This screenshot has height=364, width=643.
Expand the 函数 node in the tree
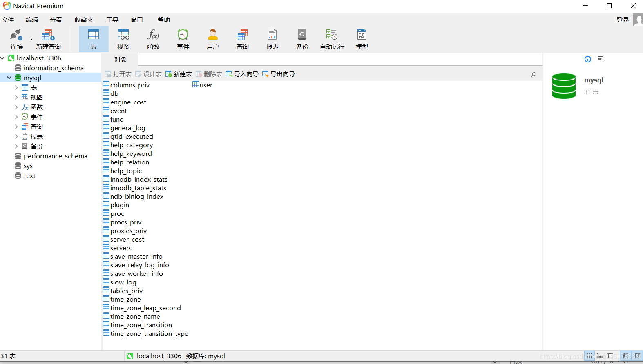tap(16, 107)
